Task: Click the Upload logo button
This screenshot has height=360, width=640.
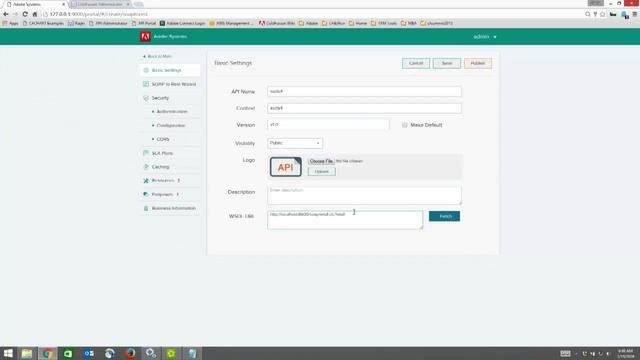Action: coord(322,171)
